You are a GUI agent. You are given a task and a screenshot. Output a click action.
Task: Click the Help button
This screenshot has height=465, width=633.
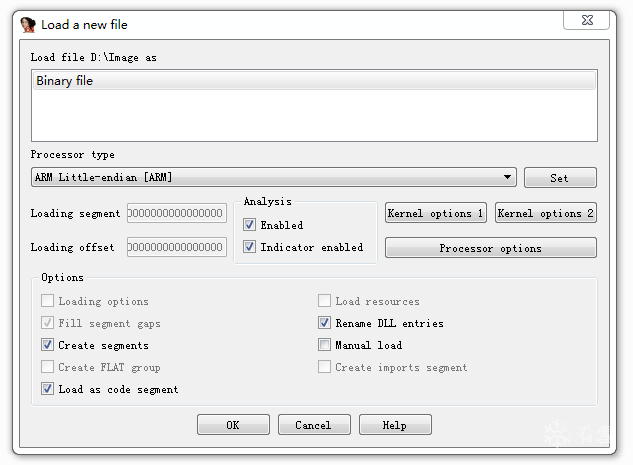(395, 425)
